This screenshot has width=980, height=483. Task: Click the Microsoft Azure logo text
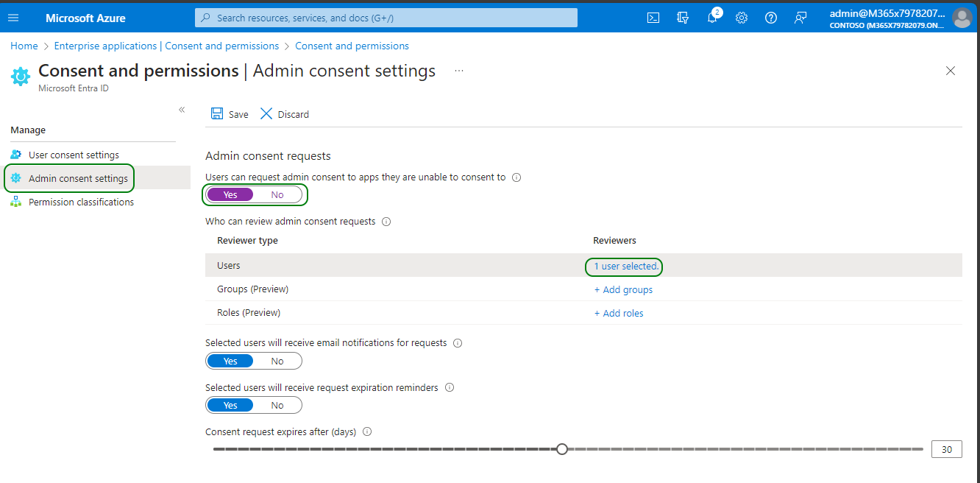[x=85, y=18]
